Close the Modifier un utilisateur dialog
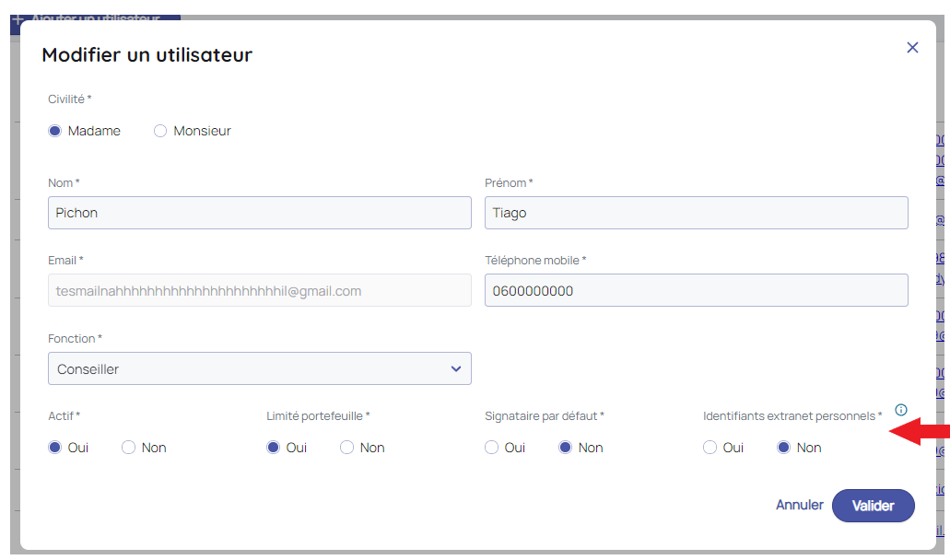The image size is (950, 560). [912, 48]
